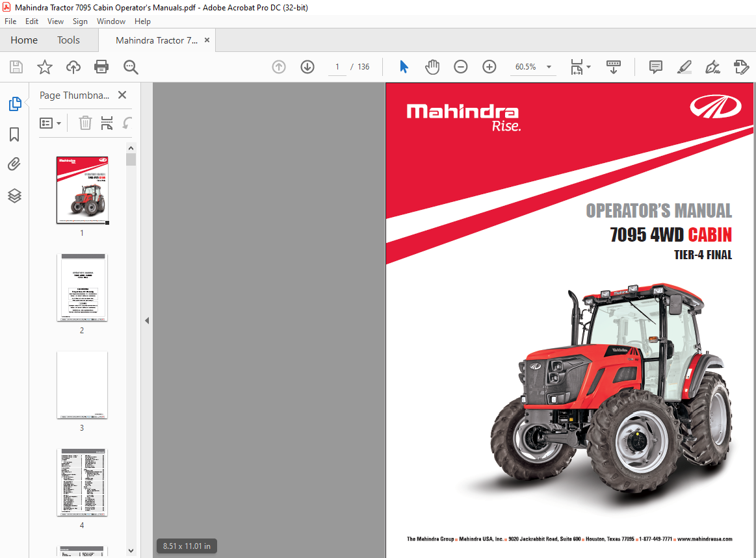
Task: Add file to starred with star icon
Action: pos(45,66)
